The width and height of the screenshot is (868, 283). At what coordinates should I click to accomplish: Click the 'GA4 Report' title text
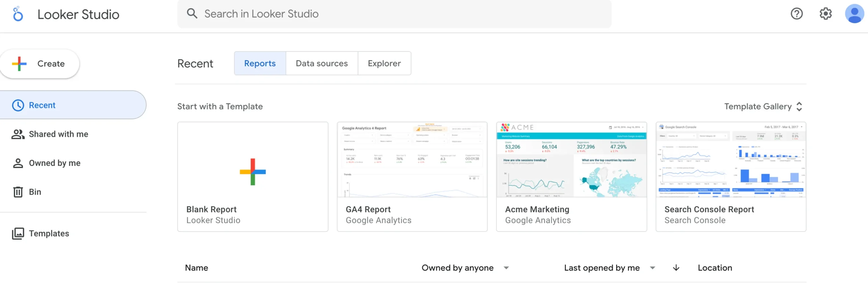click(x=368, y=210)
